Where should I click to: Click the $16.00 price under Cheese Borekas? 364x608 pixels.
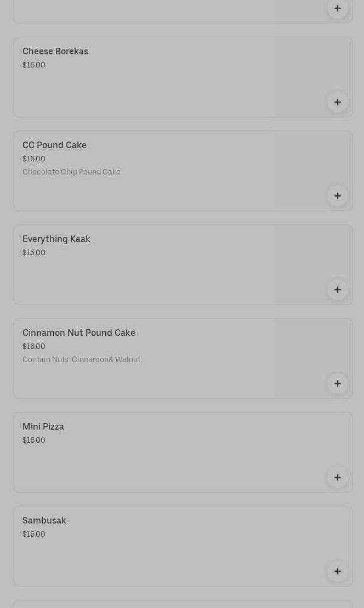(x=34, y=65)
